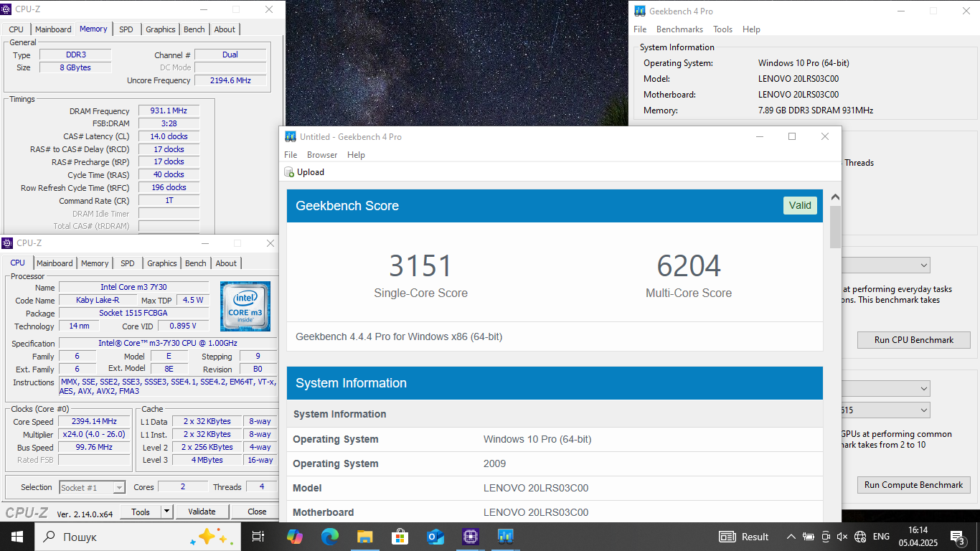The width and height of the screenshot is (980, 551).
Task: Switch to CPU-Z via its taskbar icon
Action: [470, 537]
